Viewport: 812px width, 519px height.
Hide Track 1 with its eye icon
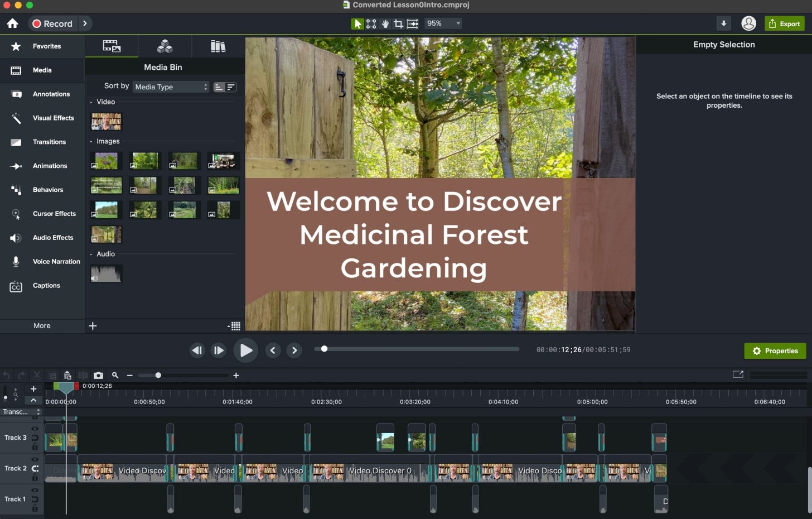(35, 490)
